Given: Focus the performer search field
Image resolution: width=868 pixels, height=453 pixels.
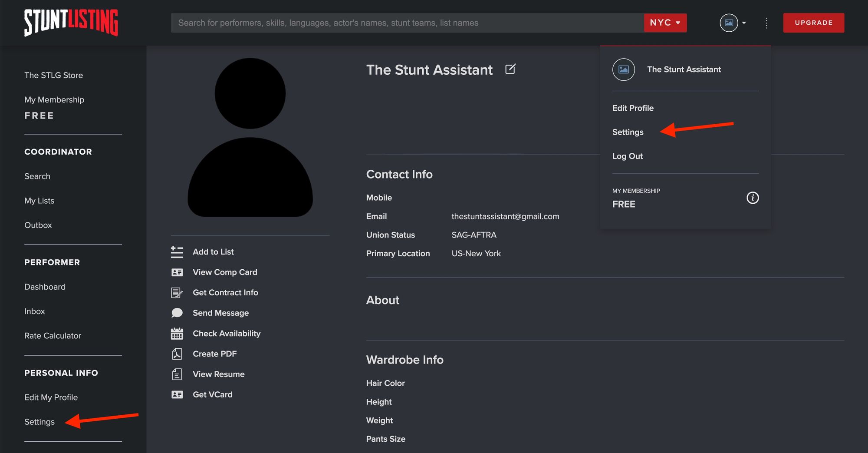Looking at the screenshot, I should tap(407, 23).
